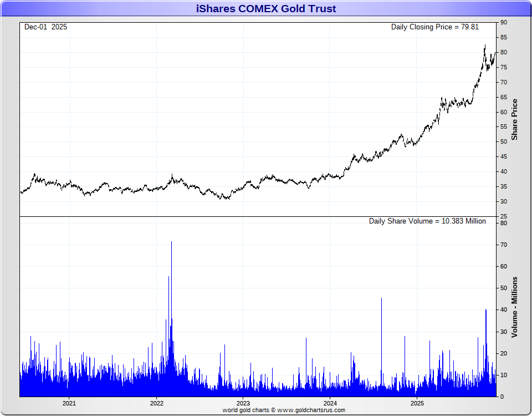Click the Volume - Millions axis title
This screenshot has width=532, height=416.
point(514,307)
